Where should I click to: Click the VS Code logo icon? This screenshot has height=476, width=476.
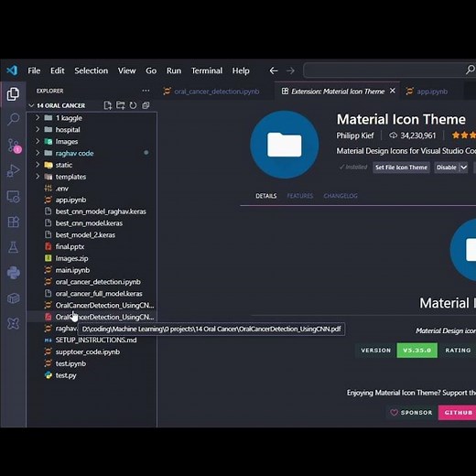pos(12,70)
